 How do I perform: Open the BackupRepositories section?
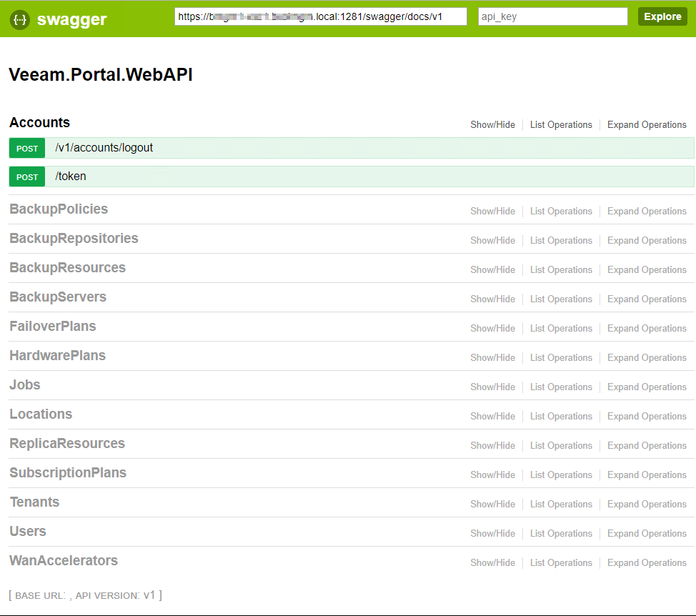[74, 238]
